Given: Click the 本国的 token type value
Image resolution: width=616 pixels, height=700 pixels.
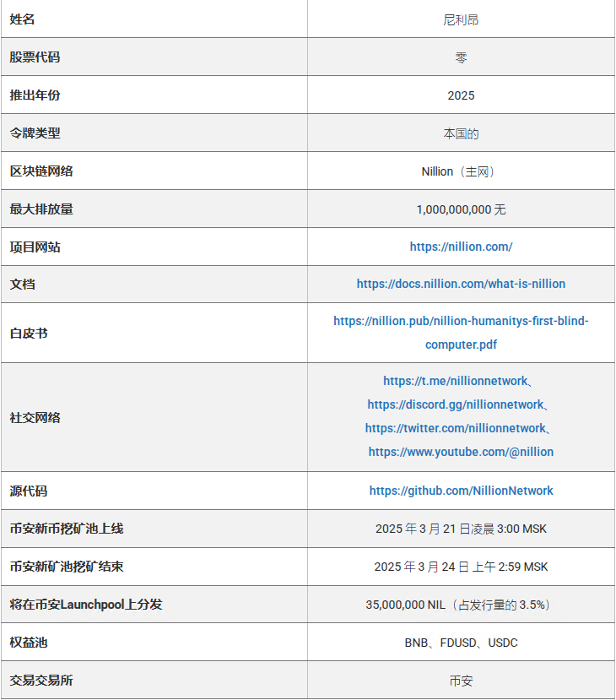Looking at the screenshot, I should pos(461,133).
